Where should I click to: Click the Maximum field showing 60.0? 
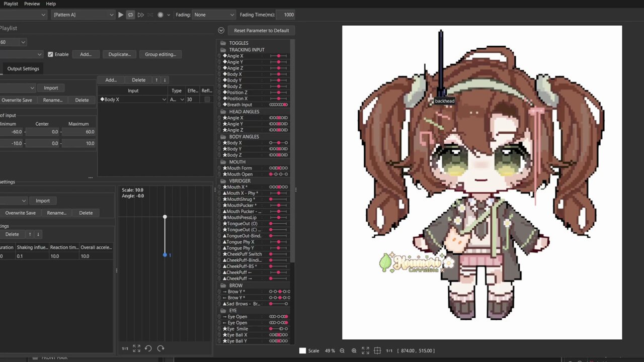(78, 132)
